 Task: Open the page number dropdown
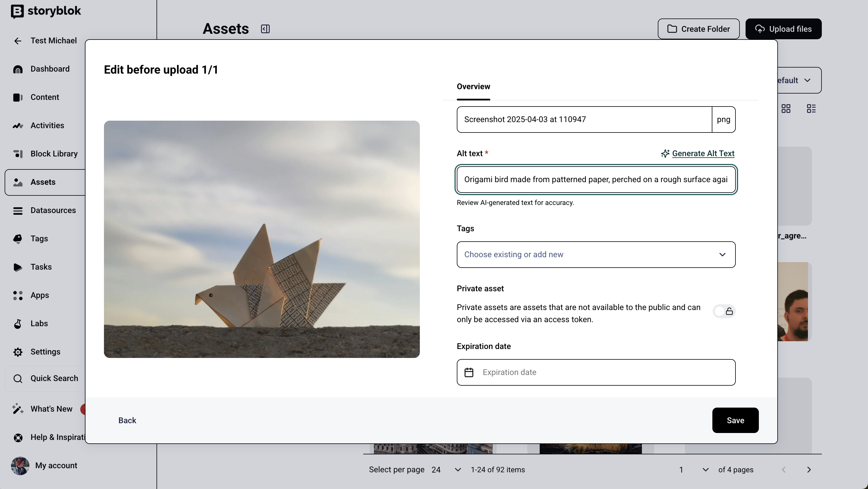694,470
